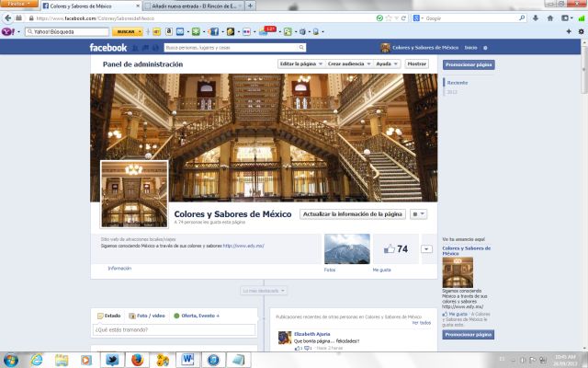Image resolution: width=588 pixels, height=368 pixels.
Task: Select Oferta, Evento + composer tab
Action: (x=197, y=316)
